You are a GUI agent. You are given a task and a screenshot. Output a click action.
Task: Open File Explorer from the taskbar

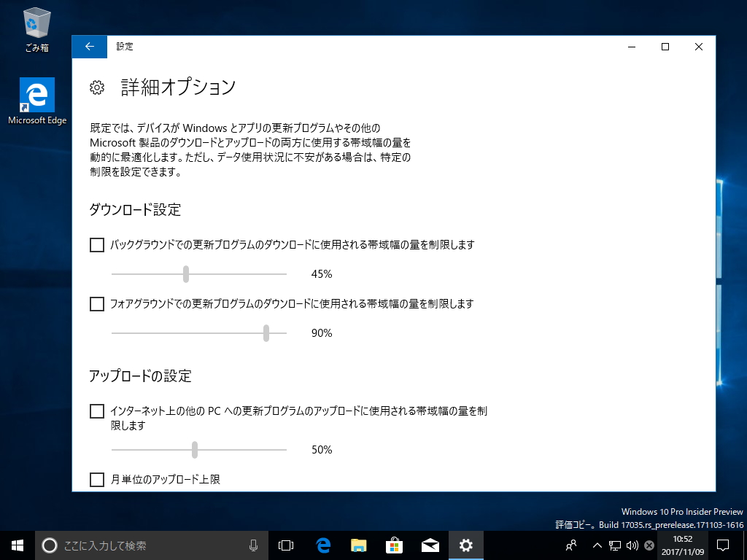358,545
